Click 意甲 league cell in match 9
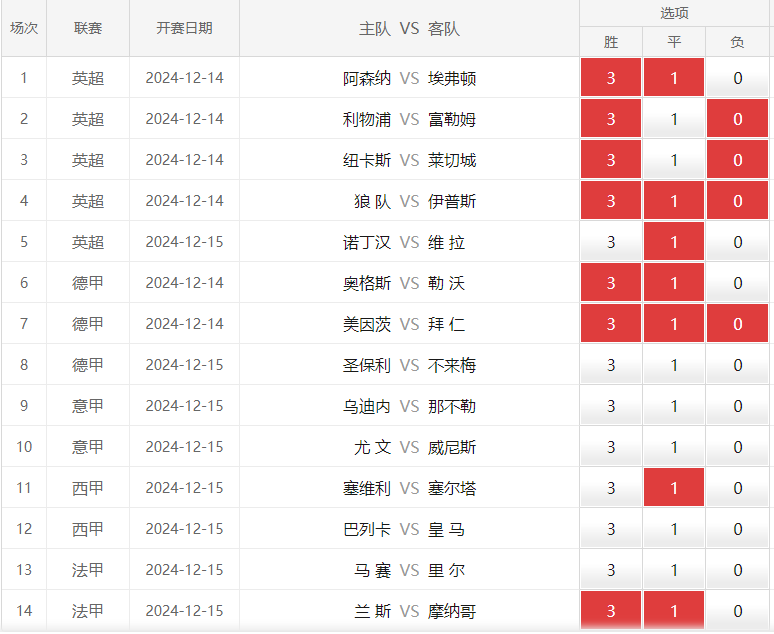Viewport: 774px width, 634px height. click(88, 405)
